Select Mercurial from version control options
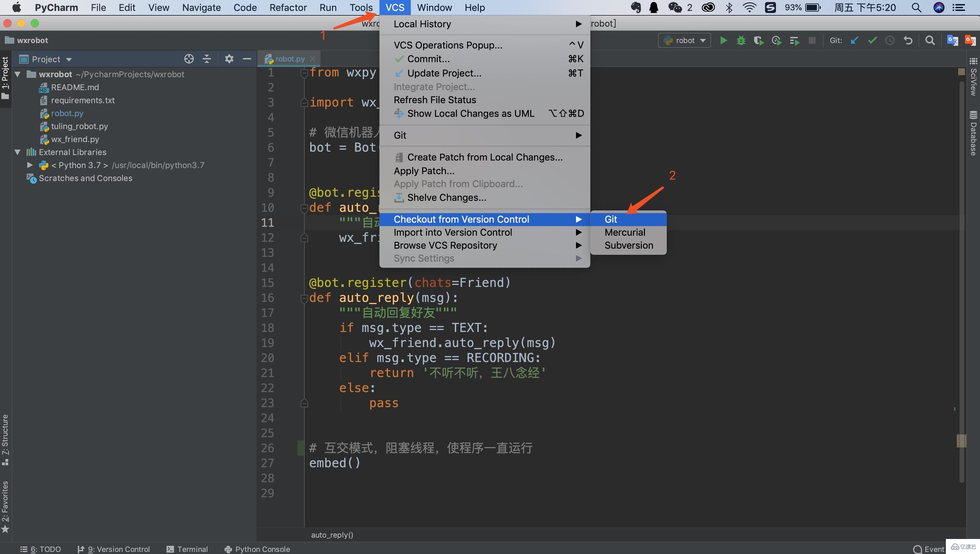 pyautogui.click(x=625, y=232)
